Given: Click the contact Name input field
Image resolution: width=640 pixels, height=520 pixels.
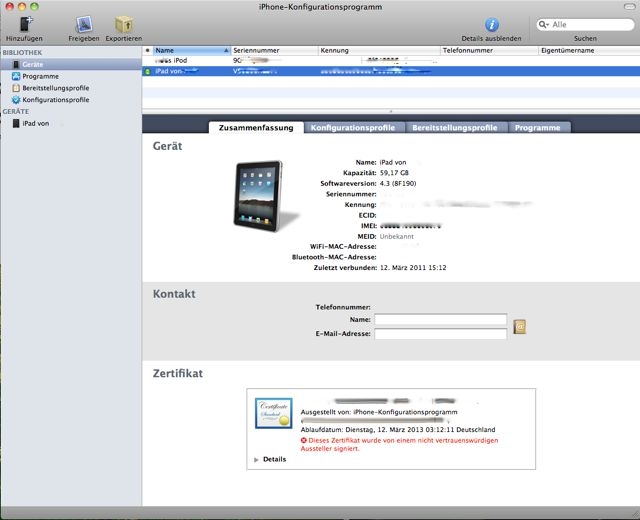Looking at the screenshot, I should (x=441, y=320).
